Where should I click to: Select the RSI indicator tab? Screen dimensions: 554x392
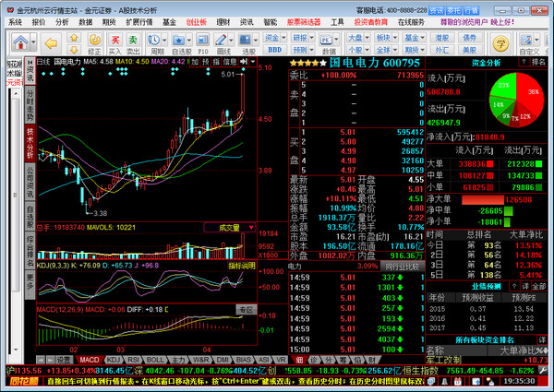pos(133,360)
